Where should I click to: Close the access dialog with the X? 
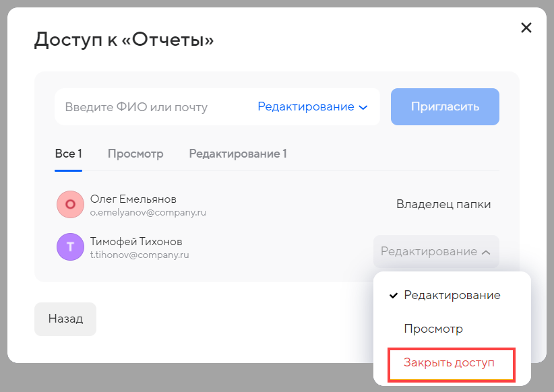click(526, 28)
